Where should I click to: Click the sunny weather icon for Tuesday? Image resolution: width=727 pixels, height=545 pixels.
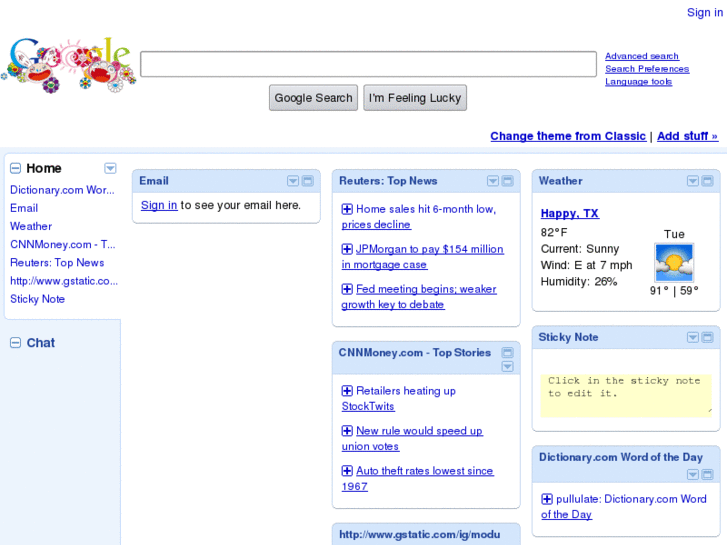pos(674,262)
